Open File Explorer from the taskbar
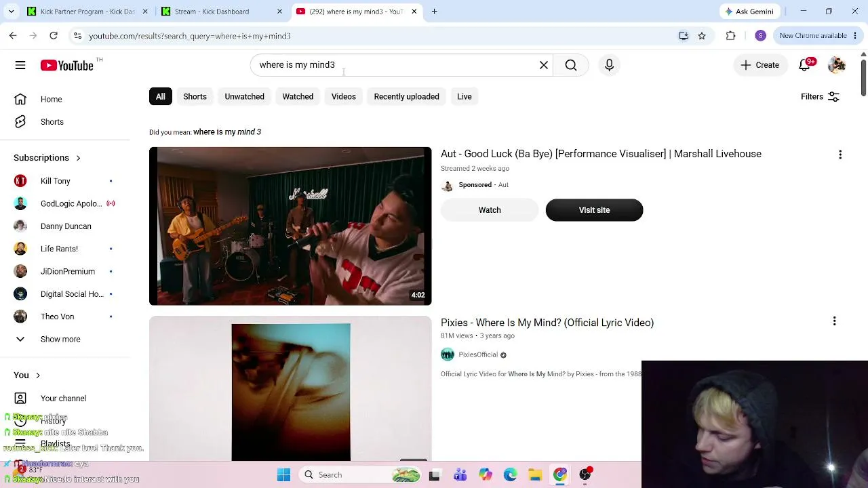 (x=535, y=475)
